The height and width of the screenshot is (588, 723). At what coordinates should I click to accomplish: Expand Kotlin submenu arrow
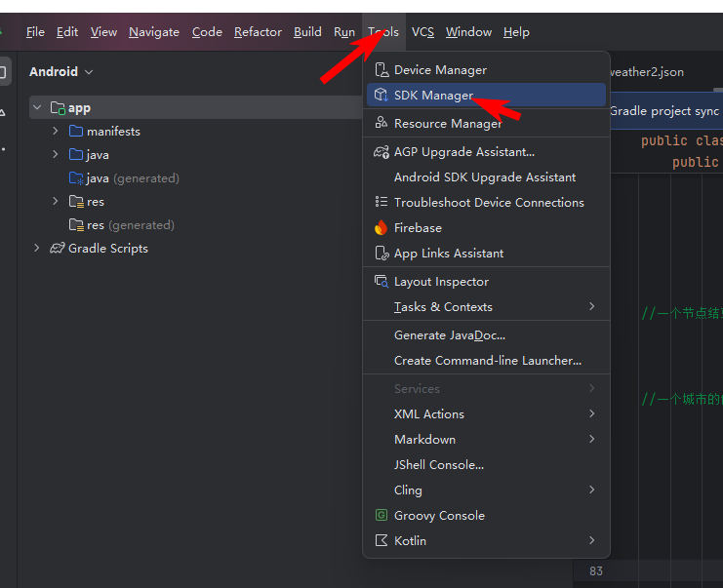click(x=592, y=540)
